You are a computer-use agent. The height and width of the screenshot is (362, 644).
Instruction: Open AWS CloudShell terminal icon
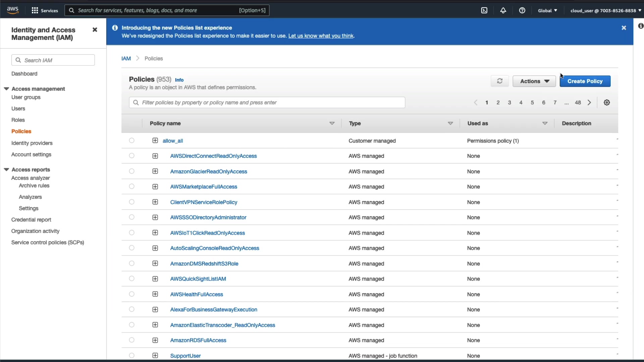(484, 10)
